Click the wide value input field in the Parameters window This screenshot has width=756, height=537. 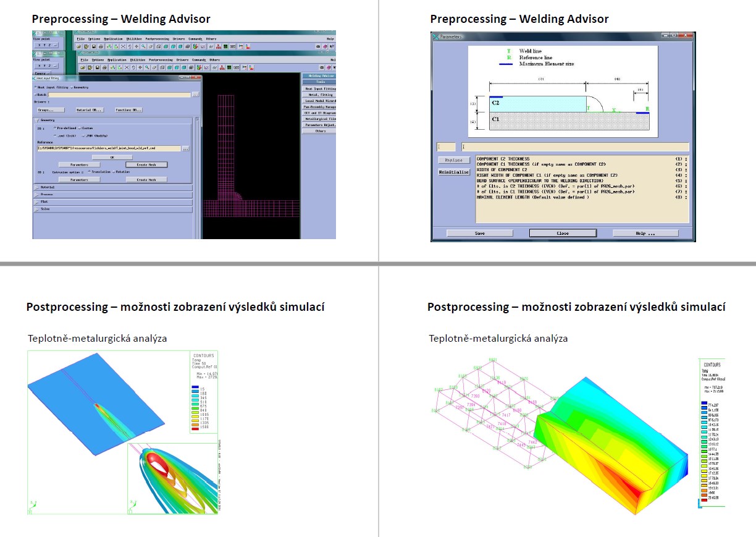(x=574, y=146)
